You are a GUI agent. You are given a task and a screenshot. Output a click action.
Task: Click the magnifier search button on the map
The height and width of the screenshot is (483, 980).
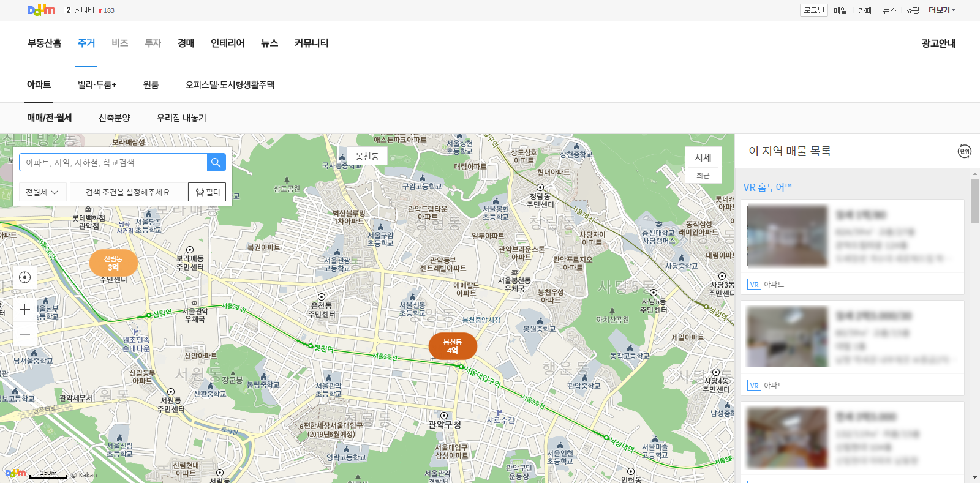coord(216,162)
